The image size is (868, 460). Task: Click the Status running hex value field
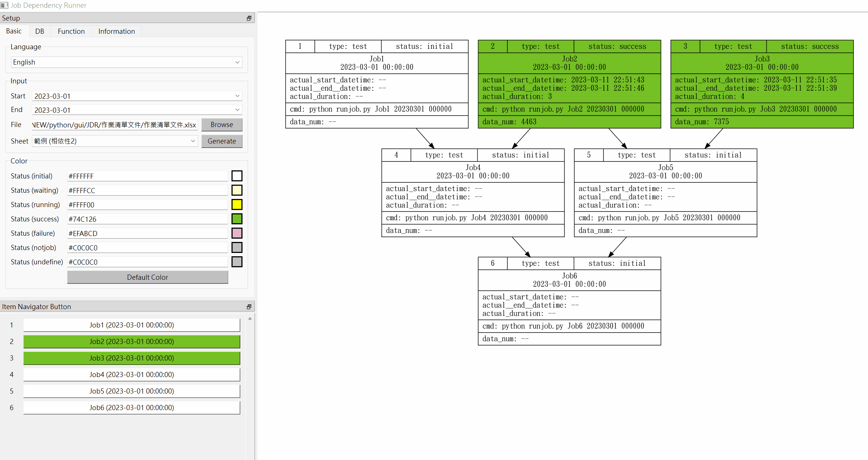147,204
